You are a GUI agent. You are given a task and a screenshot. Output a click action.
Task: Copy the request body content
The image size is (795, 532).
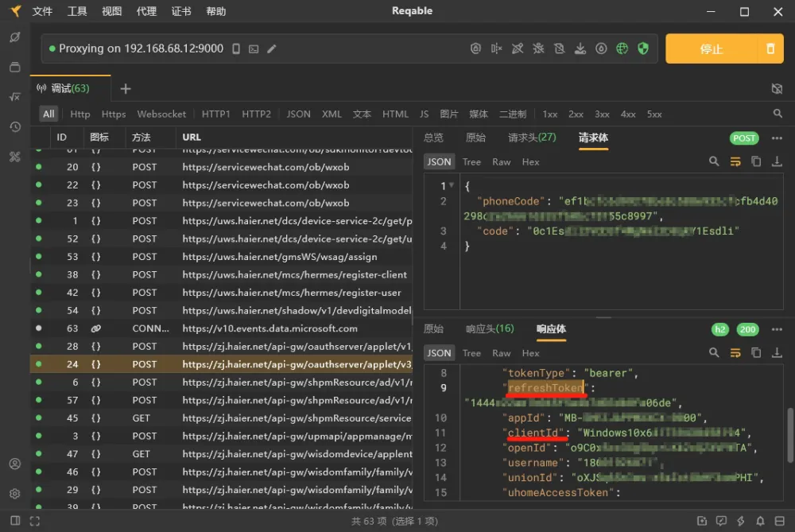[756, 161]
